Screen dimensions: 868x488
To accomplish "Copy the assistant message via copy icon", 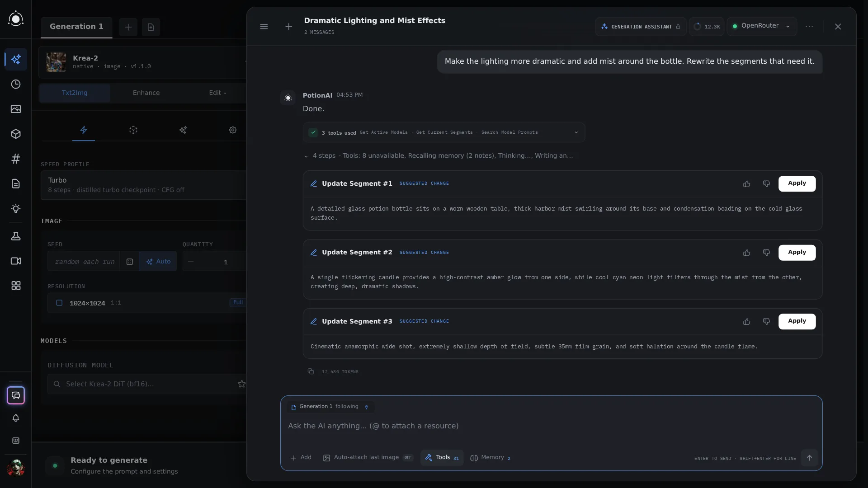I will pos(311,371).
